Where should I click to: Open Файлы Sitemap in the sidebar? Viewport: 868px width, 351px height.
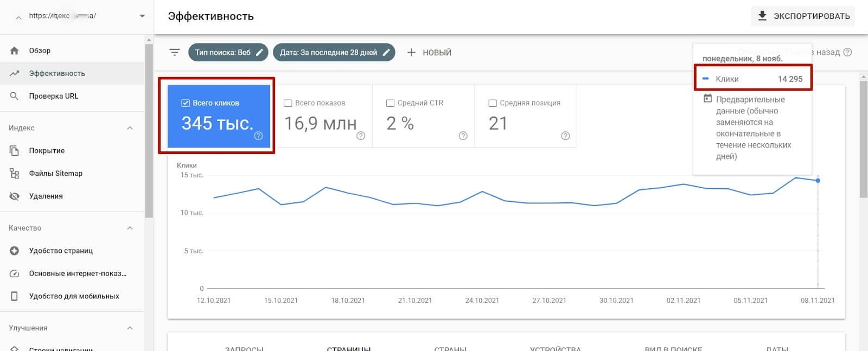click(72, 174)
